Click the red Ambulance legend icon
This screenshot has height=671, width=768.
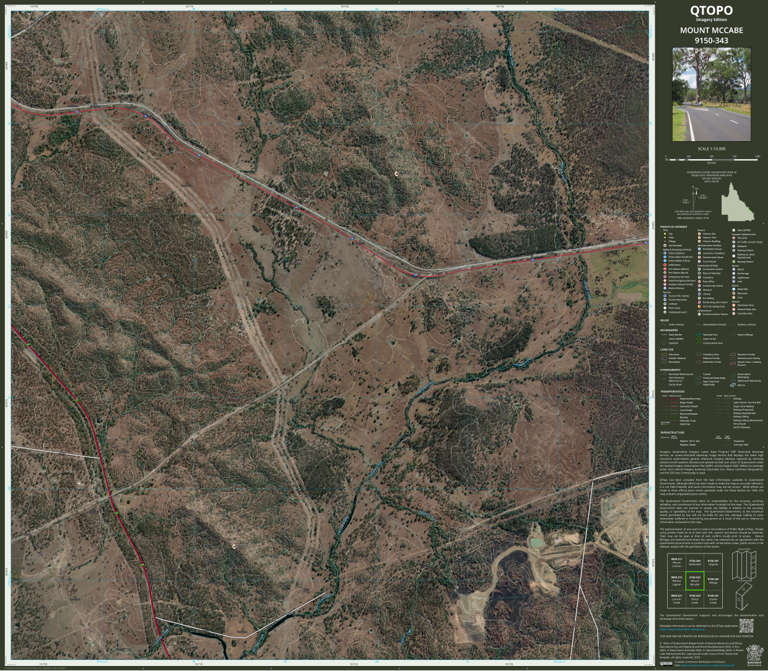click(x=665, y=265)
